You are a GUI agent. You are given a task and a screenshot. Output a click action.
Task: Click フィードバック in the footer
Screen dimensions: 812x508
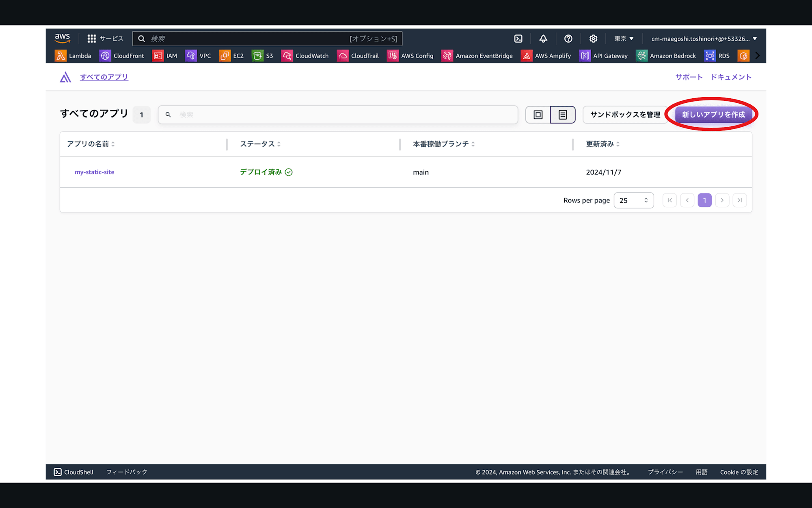pos(127,472)
